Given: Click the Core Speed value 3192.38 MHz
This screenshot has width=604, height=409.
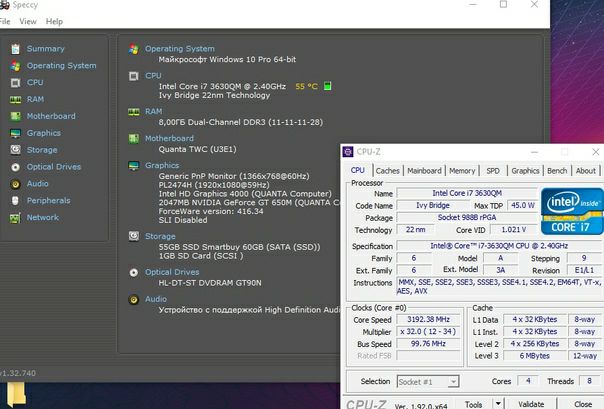Looking at the screenshot, I should (x=428, y=319).
